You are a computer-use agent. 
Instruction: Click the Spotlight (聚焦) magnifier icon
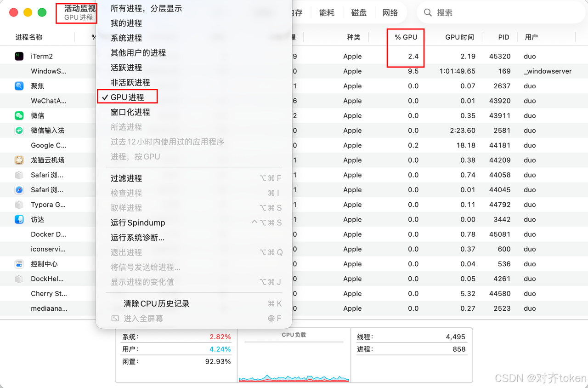[19, 86]
